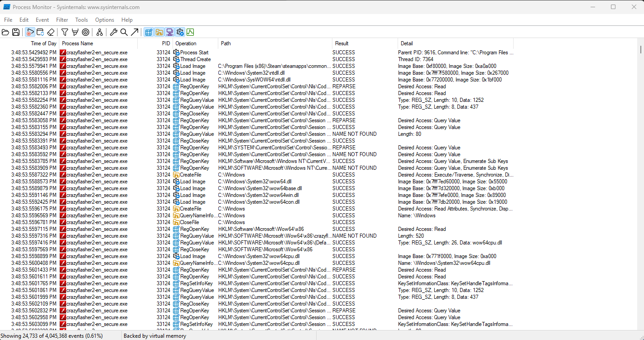Toggle the Autoscroll toolbar button

(40, 32)
